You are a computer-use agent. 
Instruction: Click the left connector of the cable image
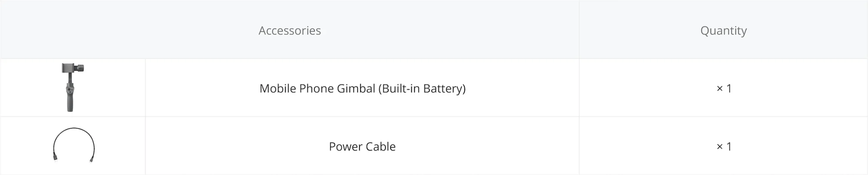[x=56, y=158]
